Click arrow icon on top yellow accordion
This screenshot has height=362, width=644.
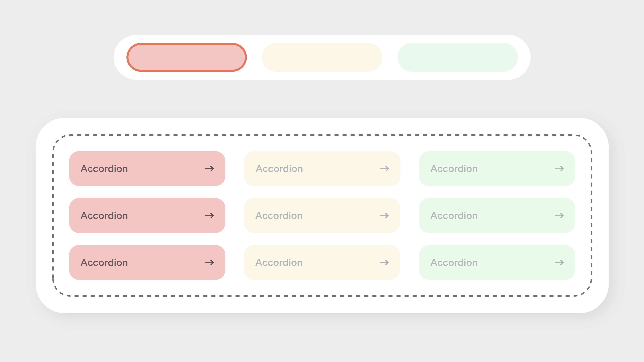click(x=385, y=169)
